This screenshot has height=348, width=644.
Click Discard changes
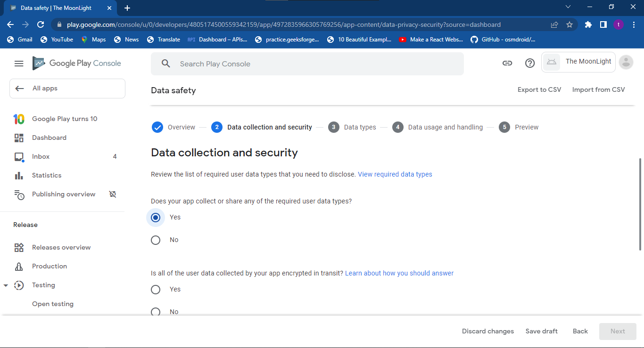click(488, 331)
